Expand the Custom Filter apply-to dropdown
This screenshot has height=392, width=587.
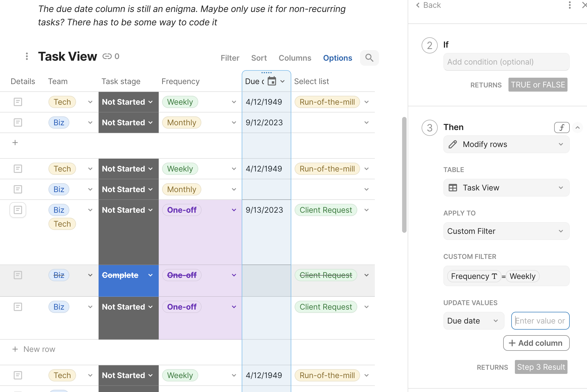[506, 231]
